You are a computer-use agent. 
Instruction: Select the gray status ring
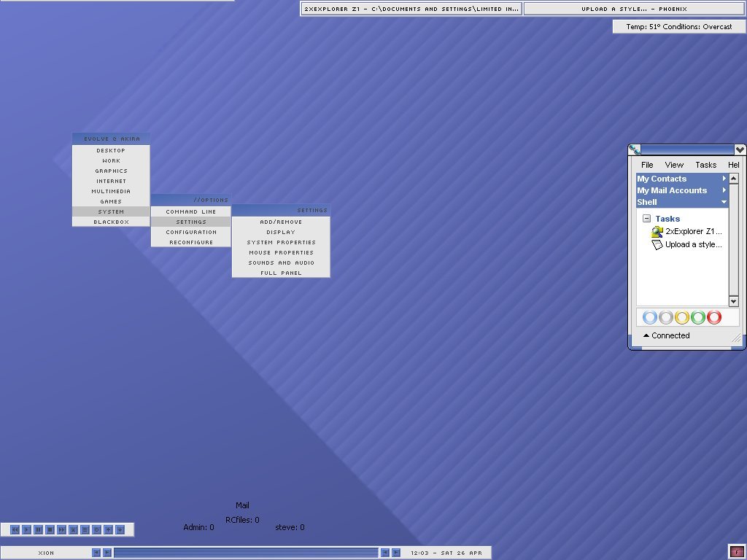pos(666,317)
